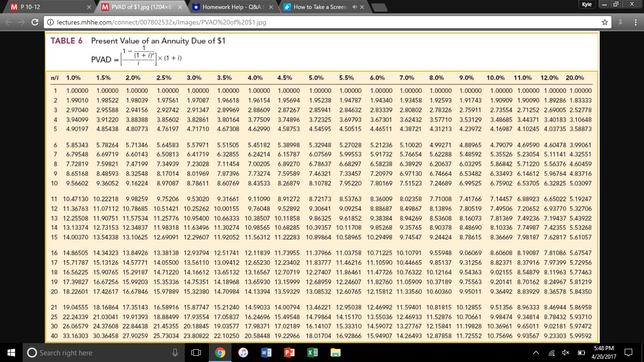Open Wi-Fi network settings in tray
The height and width of the screenshot is (362, 644).
[552, 353]
